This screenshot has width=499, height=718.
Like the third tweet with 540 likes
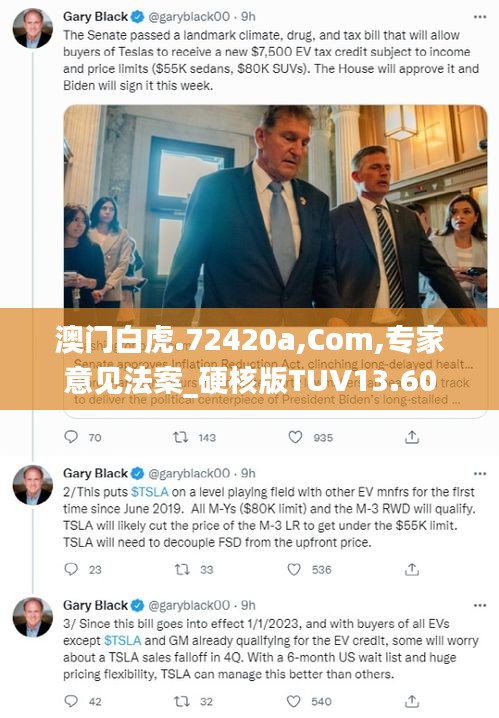pyautogui.click(x=293, y=701)
